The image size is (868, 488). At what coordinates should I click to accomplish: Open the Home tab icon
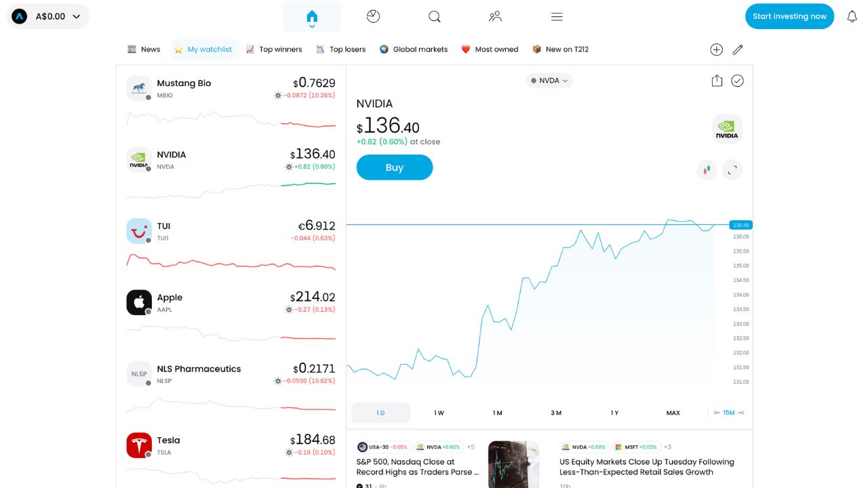tap(312, 17)
